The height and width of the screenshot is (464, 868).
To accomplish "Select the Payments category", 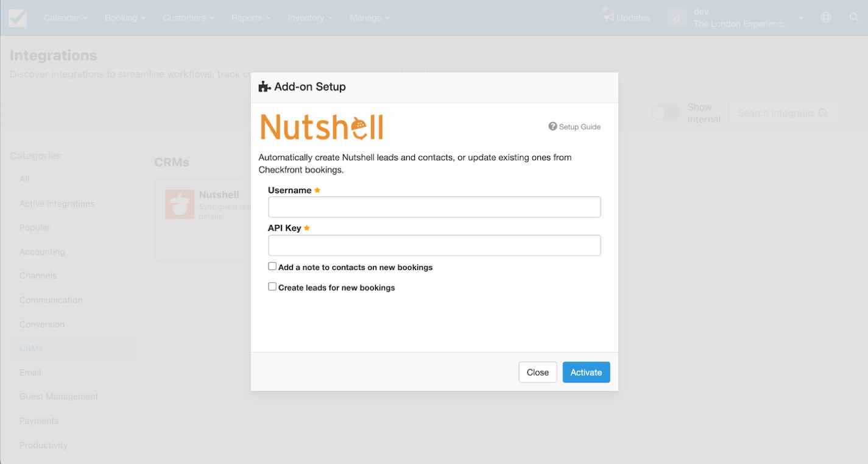I will 39,421.
